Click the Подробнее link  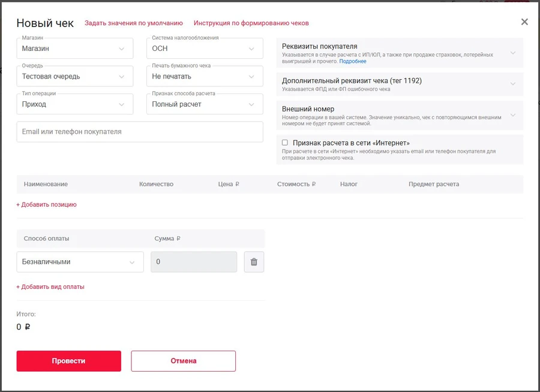(353, 62)
